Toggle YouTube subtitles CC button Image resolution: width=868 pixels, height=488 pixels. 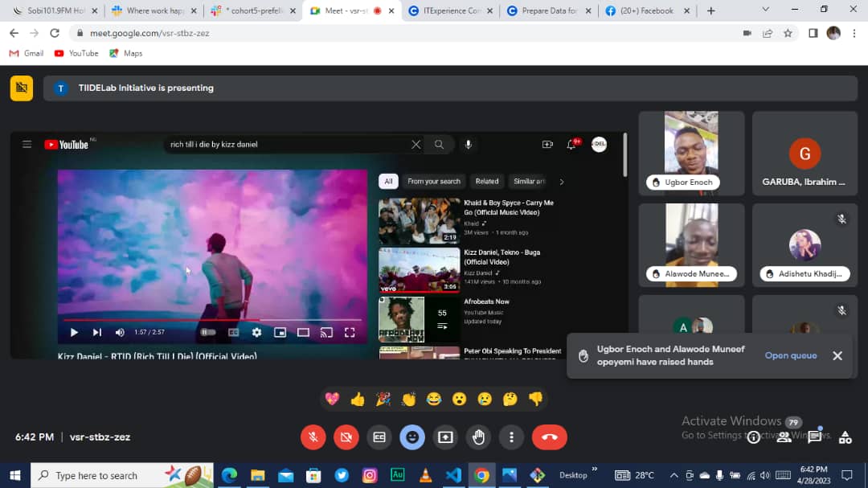point(234,332)
